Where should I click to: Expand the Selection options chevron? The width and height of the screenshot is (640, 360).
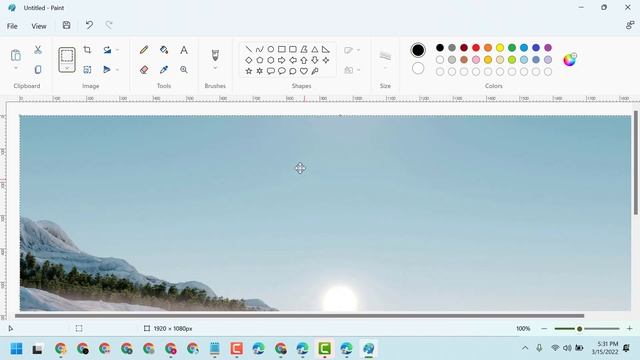click(67, 68)
